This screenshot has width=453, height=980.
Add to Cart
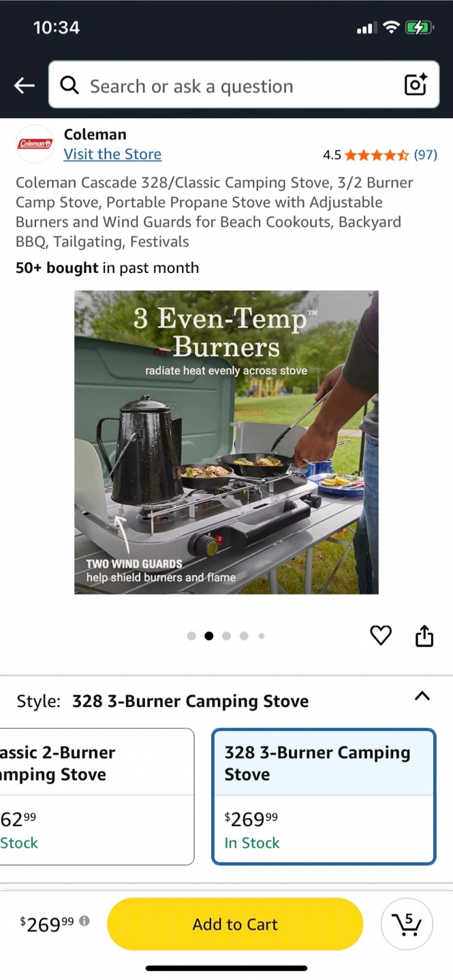point(235,924)
